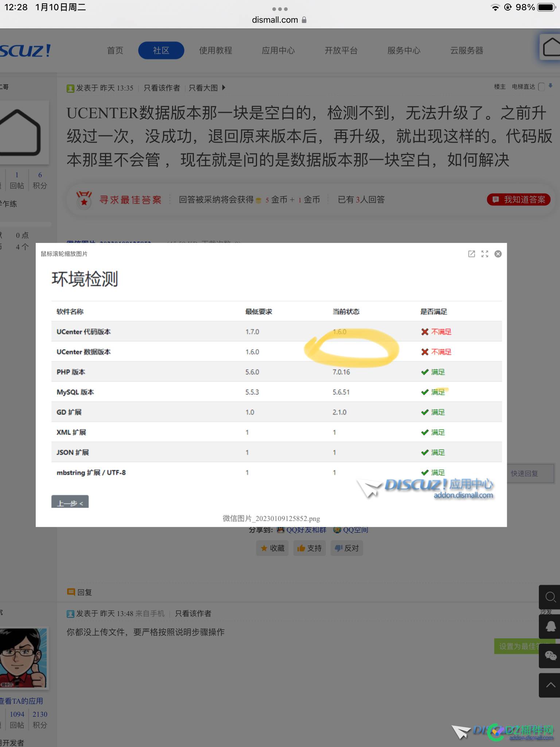Click file name 微信图片_20230109125852.png

pyautogui.click(x=271, y=518)
